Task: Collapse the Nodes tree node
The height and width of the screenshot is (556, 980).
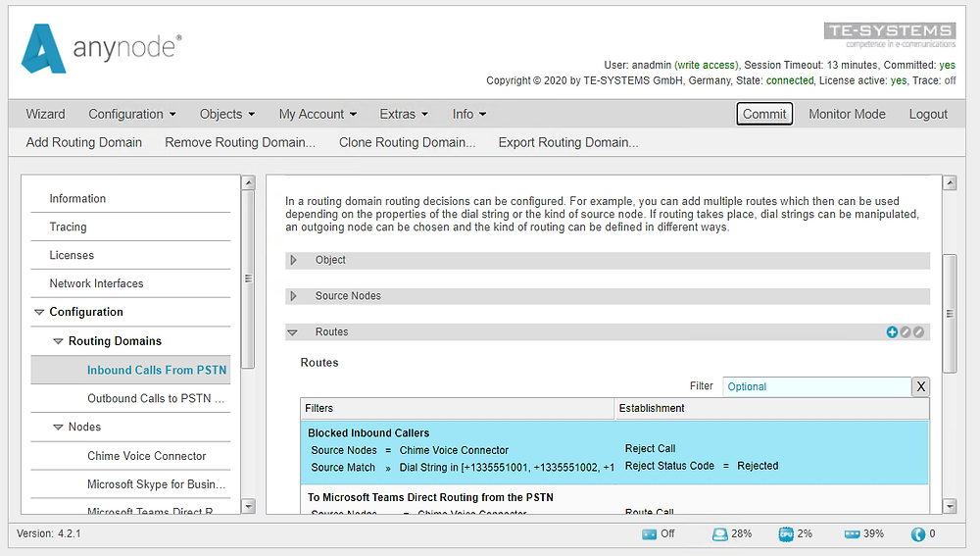Action: tap(58, 428)
